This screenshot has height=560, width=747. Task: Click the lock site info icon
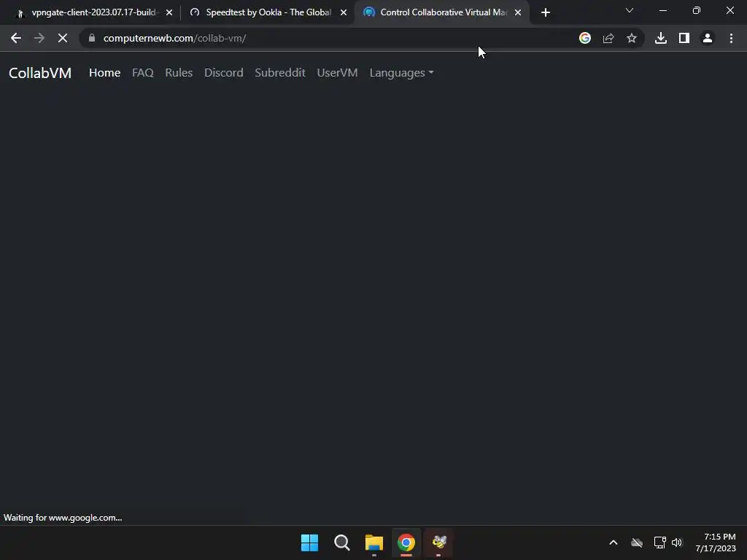pyautogui.click(x=92, y=38)
